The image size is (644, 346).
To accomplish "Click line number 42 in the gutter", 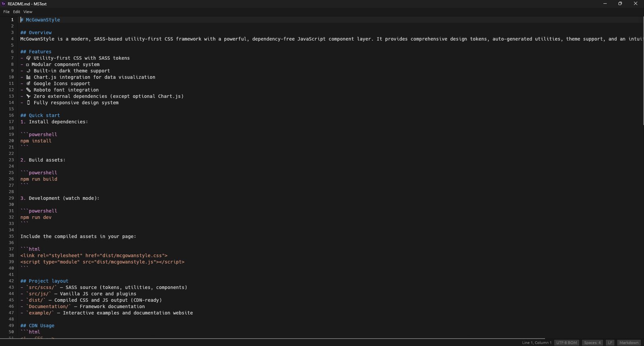I will pos(11,281).
